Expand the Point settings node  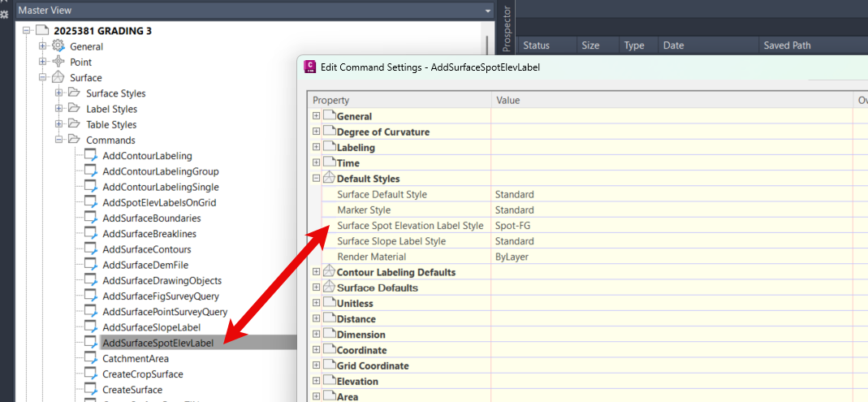coord(42,62)
